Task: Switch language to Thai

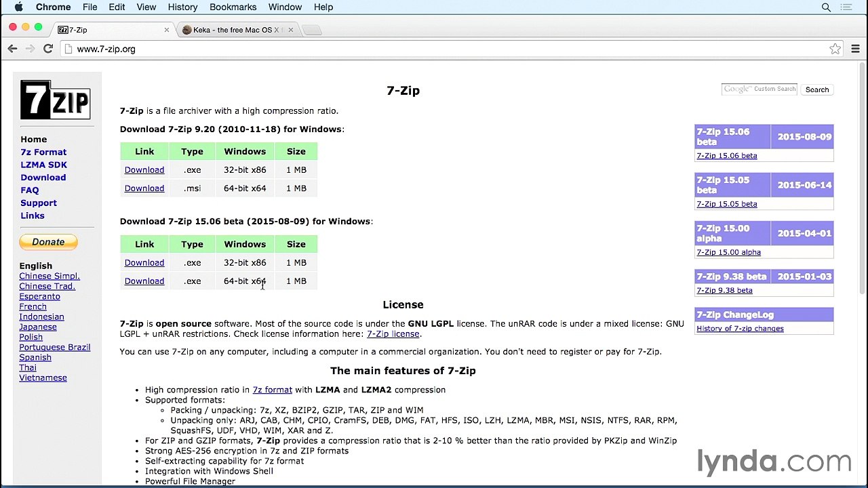Action: (x=28, y=367)
